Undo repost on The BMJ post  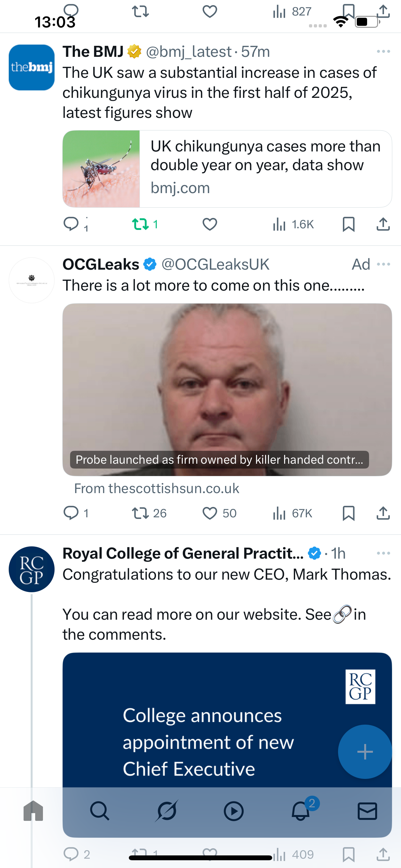coord(140,224)
